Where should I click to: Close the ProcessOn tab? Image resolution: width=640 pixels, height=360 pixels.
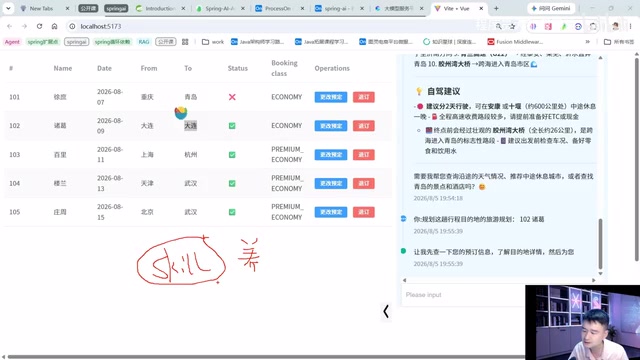tap(302, 8)
